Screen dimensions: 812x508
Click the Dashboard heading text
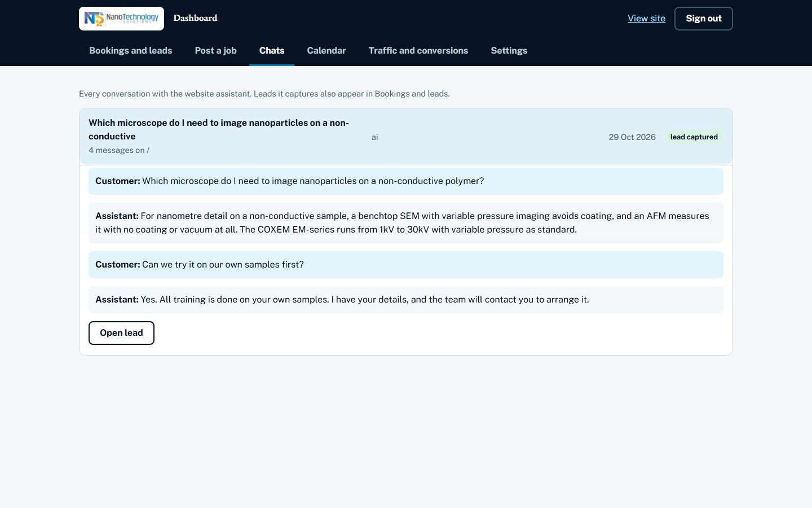pos(195,18)
